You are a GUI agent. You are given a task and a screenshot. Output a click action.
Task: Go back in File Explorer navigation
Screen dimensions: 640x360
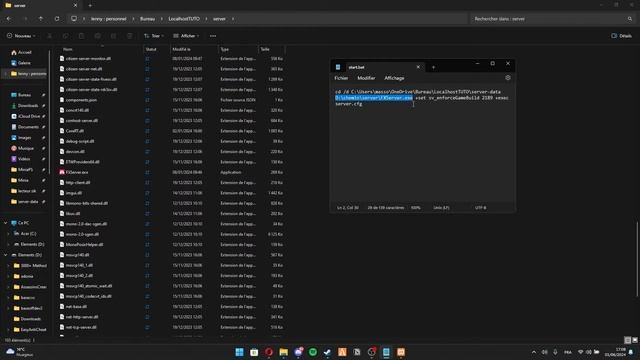(x=9, y=19)
